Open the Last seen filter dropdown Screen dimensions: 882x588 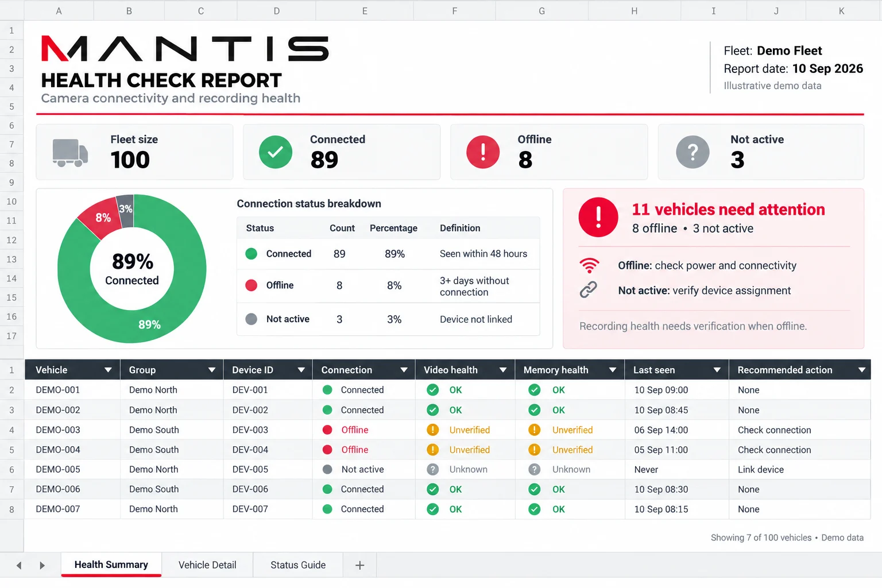(717, 370)
